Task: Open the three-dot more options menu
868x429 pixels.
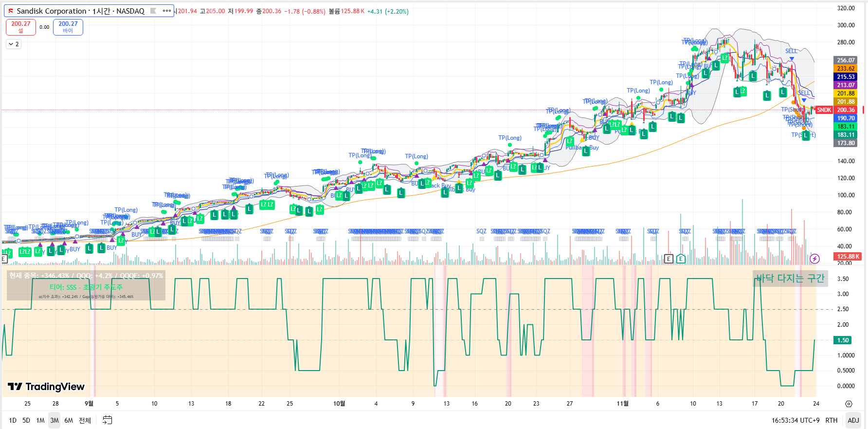Action: point(167,11)
